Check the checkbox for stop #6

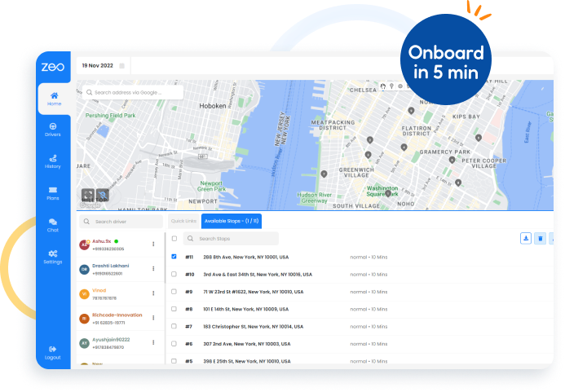(x=174, y=344)
